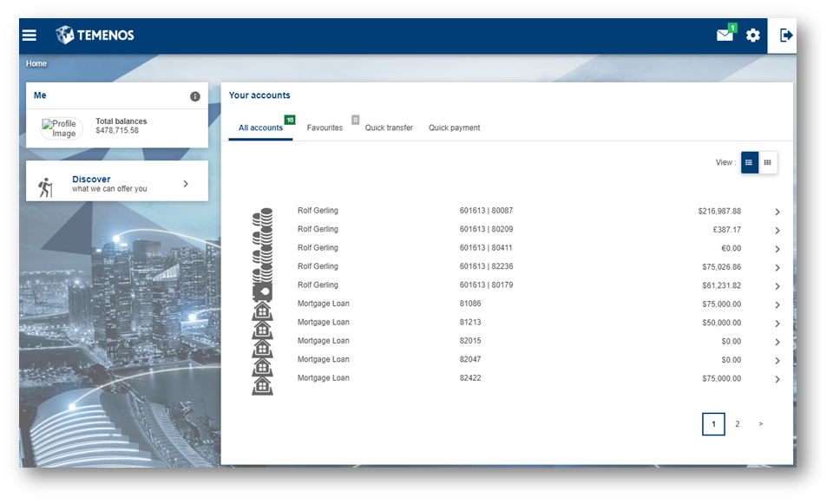Image resolution: width=833 pixels, height=504 pixels.
Task: Open the hamburger navigation menu
Action: tap(30, 36)
